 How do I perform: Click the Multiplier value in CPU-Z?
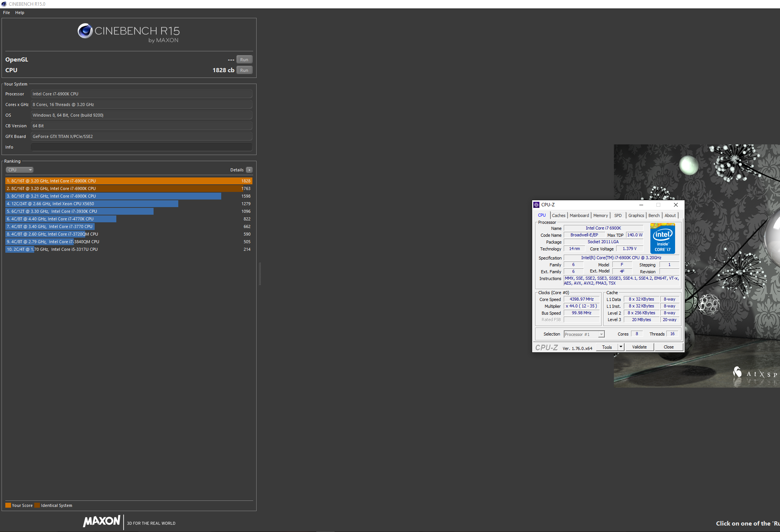[x=582, y=306]
